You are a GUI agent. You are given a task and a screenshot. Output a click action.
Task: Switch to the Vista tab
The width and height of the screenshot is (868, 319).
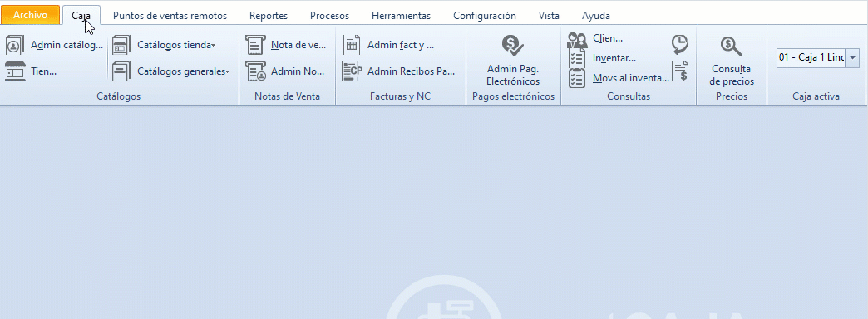point(549,16)
